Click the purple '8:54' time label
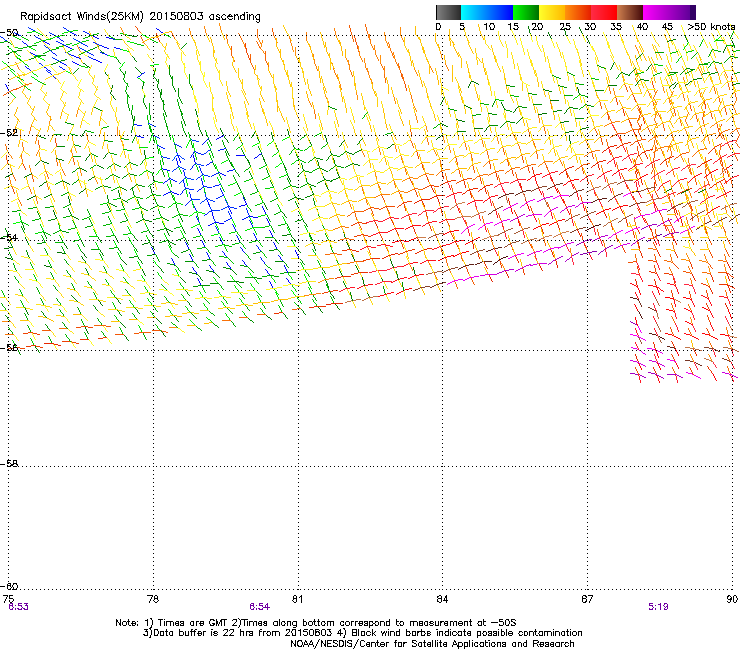 click(260, 607)
